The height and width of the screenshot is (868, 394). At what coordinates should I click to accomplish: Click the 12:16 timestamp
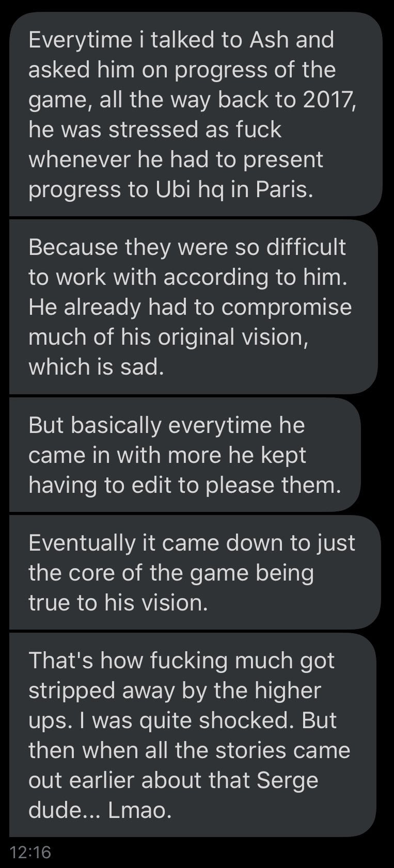[30, 852]
